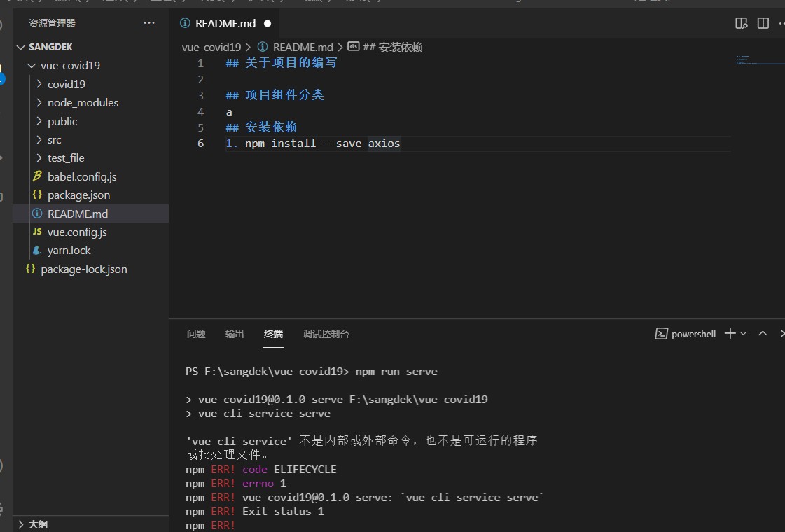Image resolution: width=785 pixels, height=532 pixels.
Task: Click vue-covid19 breadcrumb
Action: pyautogui.click(x=211, y=47)
